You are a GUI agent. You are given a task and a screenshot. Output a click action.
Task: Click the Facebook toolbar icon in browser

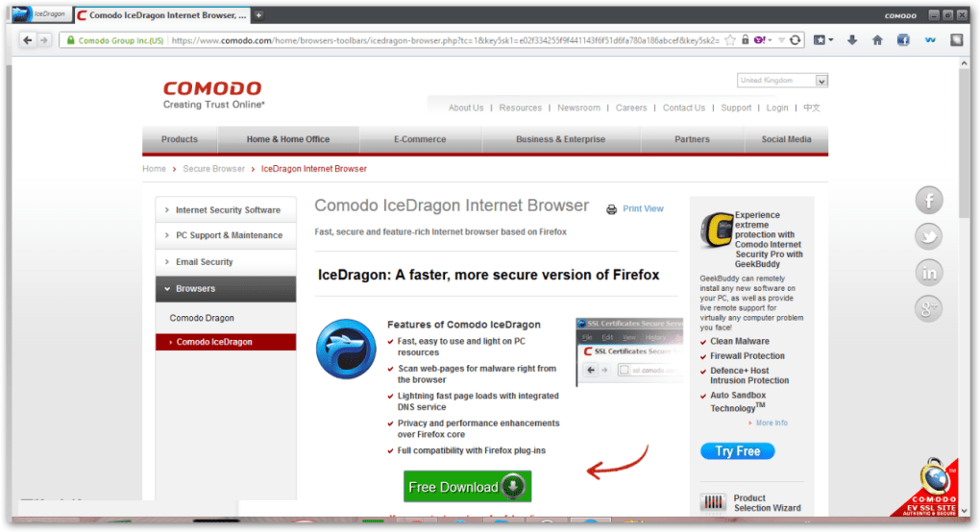point(903,40)
